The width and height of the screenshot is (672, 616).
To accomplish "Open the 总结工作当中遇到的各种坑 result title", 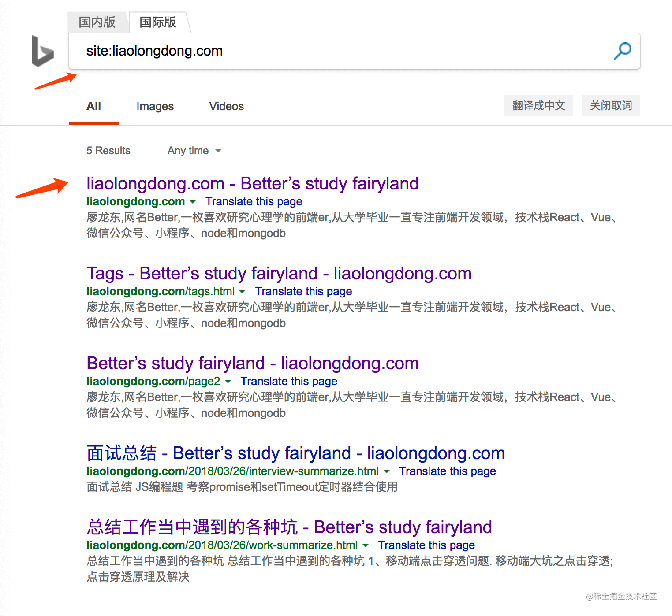I will (289, 527).
